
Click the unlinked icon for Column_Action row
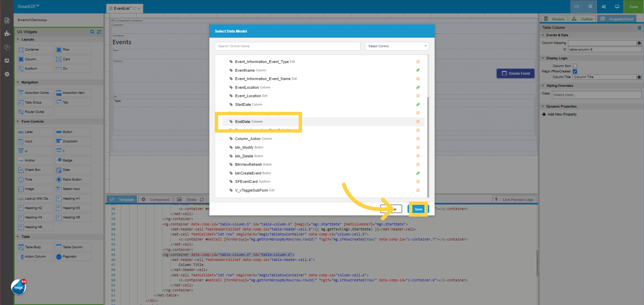pyautogui.click(x=418, y=139)
